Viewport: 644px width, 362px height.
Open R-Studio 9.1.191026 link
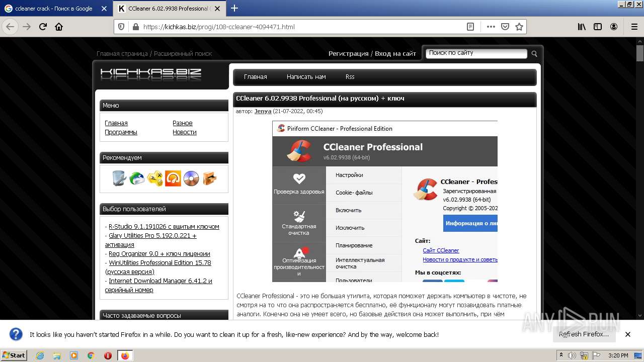pos(164,226)
